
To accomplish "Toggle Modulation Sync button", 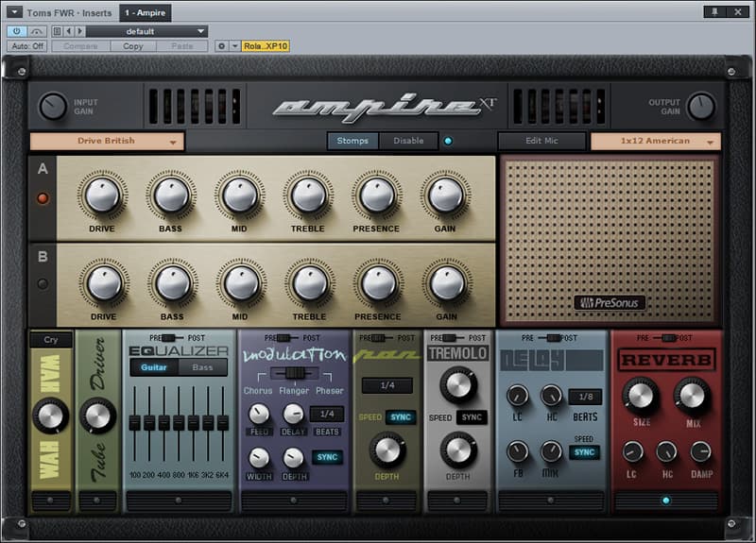I will pyautogui.click(x=327, y=457).
